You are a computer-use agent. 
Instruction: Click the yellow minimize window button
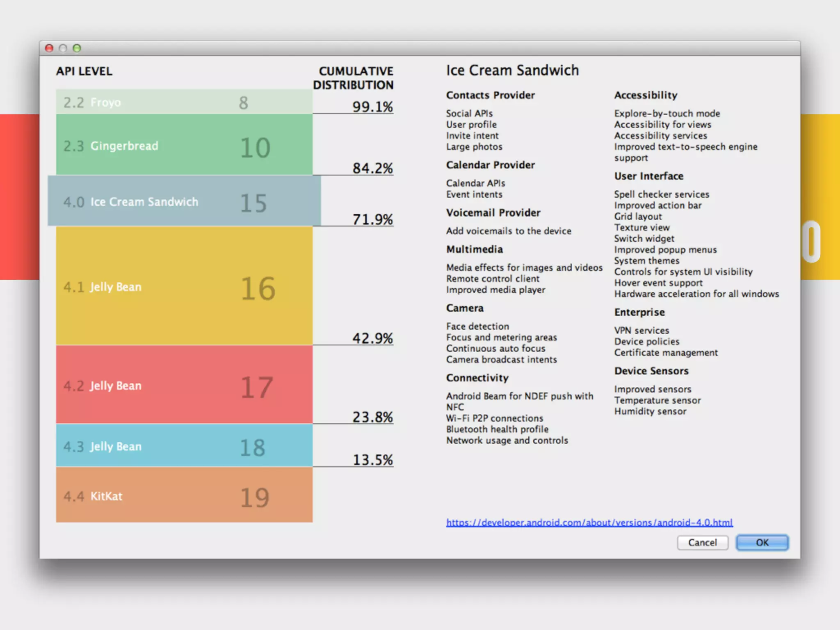click(x=63, y=48)
